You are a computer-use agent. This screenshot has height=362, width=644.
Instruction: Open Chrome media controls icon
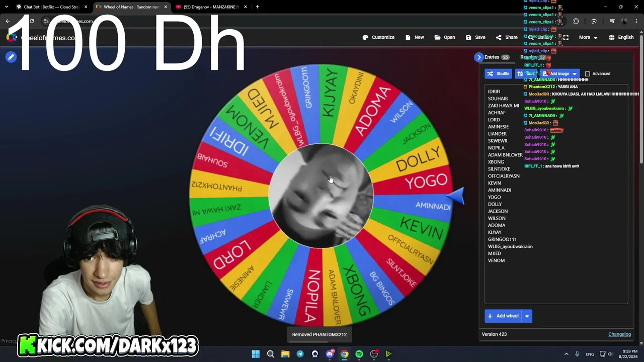612,21
